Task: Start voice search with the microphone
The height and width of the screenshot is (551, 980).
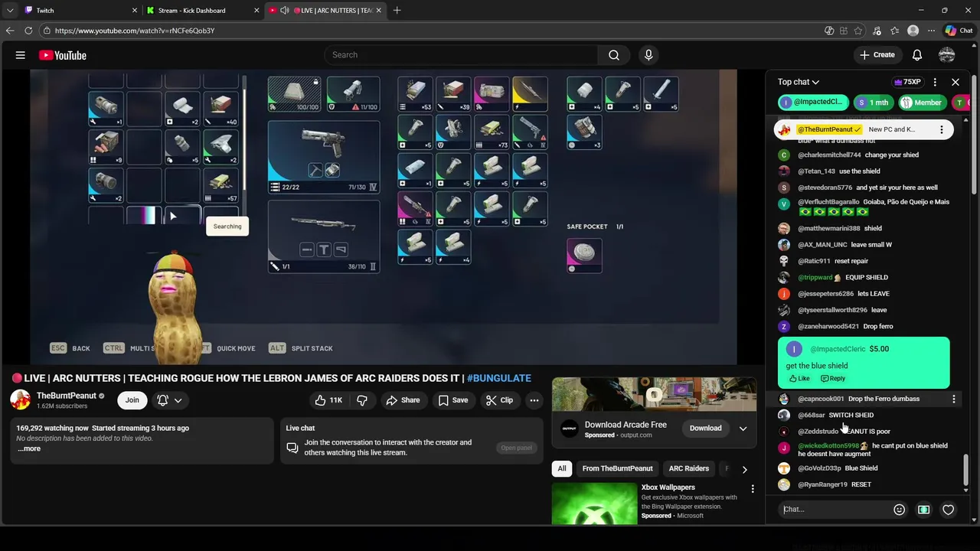Action: point(648,55)
